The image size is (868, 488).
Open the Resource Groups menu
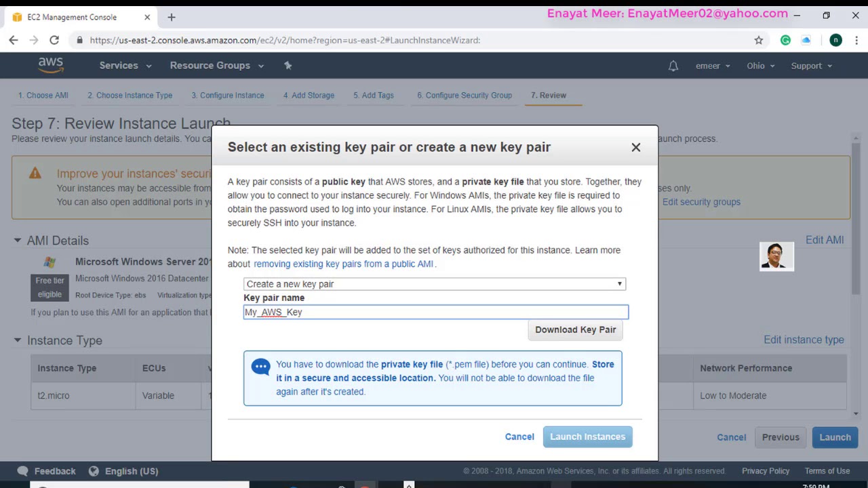click(217, 65)
